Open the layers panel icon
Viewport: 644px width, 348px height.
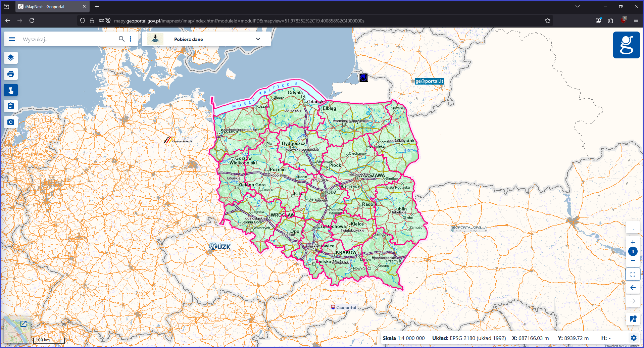click(x=10, y=57)
